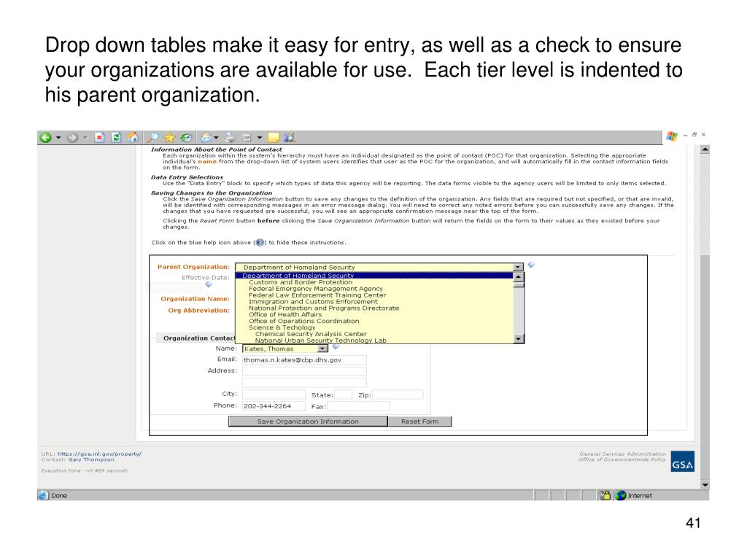Click the Email input field
Screen dimensions: 747x560
coord(304,360)
